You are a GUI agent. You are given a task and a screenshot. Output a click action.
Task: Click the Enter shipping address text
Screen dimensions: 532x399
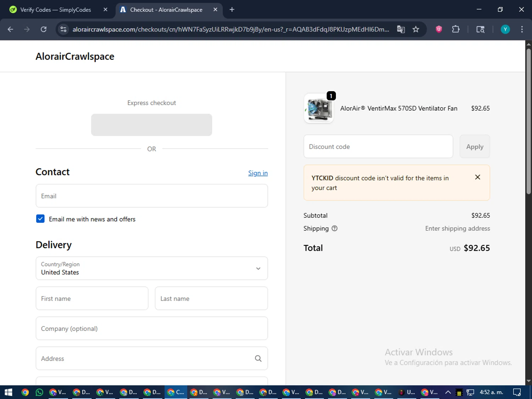(458, 228)
